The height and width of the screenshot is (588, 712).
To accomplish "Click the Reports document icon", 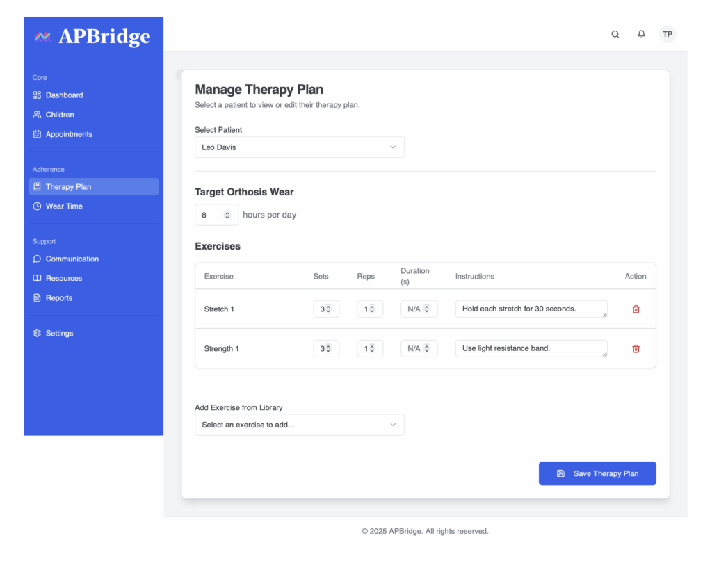I will coord(38,298).
